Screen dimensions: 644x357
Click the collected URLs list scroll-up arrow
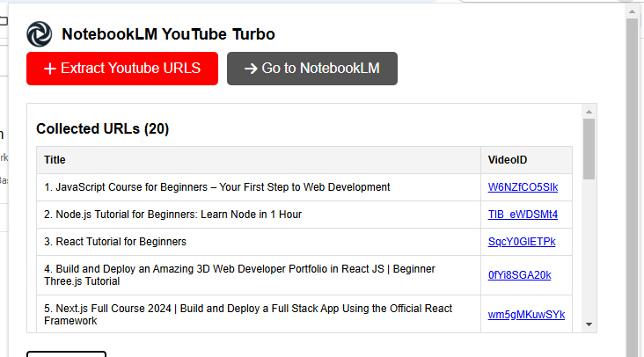pos(589,112)
